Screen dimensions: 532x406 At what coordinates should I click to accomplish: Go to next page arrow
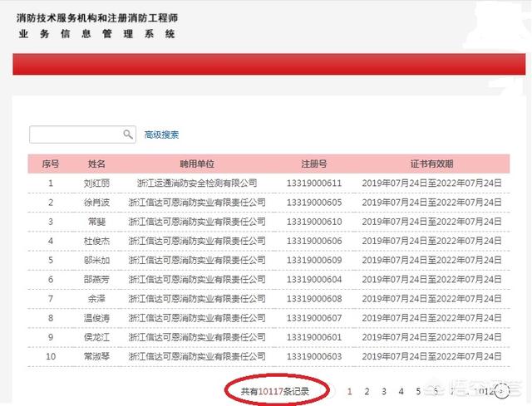tap(502, 391)
